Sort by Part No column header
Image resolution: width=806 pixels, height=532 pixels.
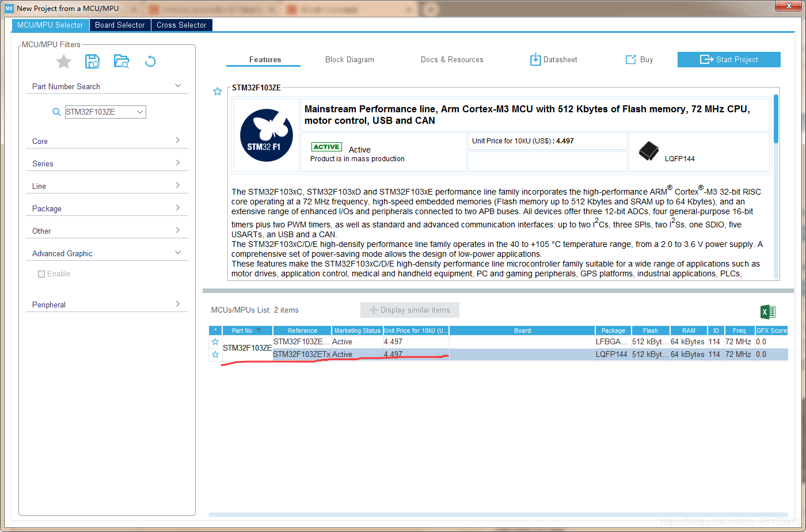pyautogui.click(x=248, y=330)
